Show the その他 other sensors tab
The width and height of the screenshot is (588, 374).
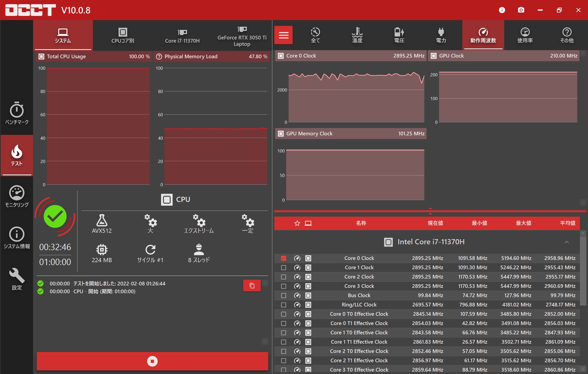point(567,35)
